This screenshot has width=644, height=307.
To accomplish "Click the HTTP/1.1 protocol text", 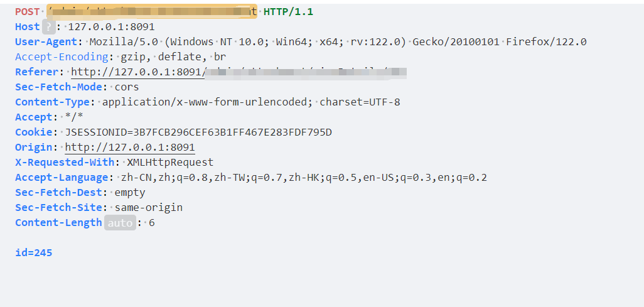I will point(288,12).
